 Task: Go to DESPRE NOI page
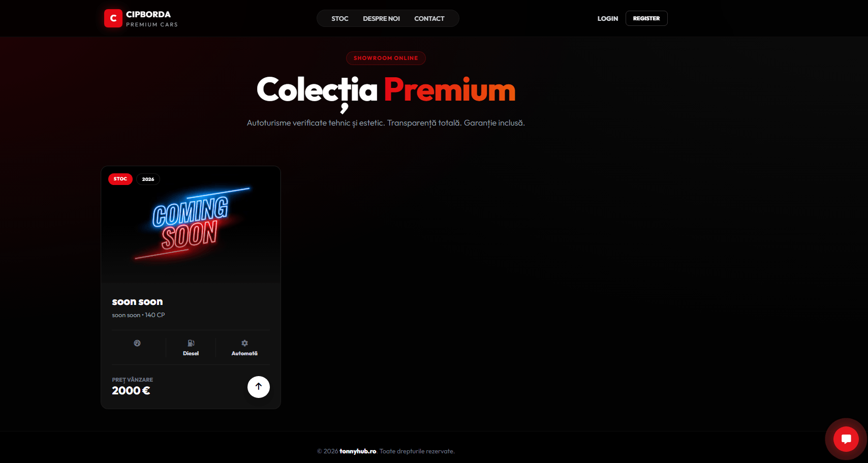click(x=381, y=18)
